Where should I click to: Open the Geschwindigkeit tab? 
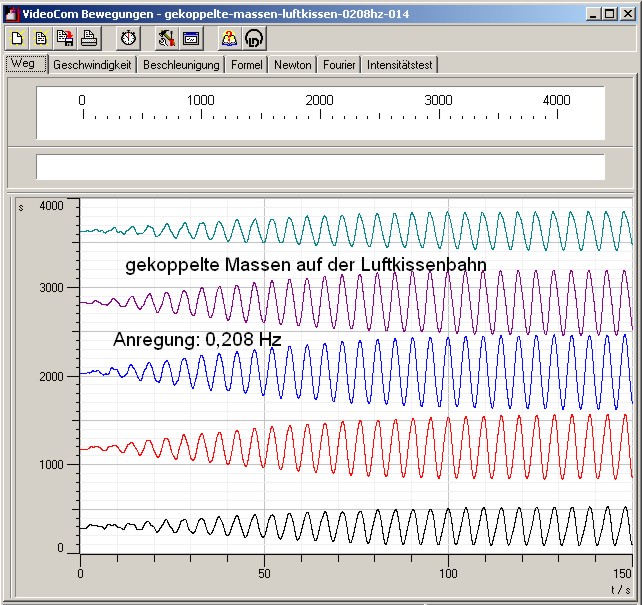92,65
